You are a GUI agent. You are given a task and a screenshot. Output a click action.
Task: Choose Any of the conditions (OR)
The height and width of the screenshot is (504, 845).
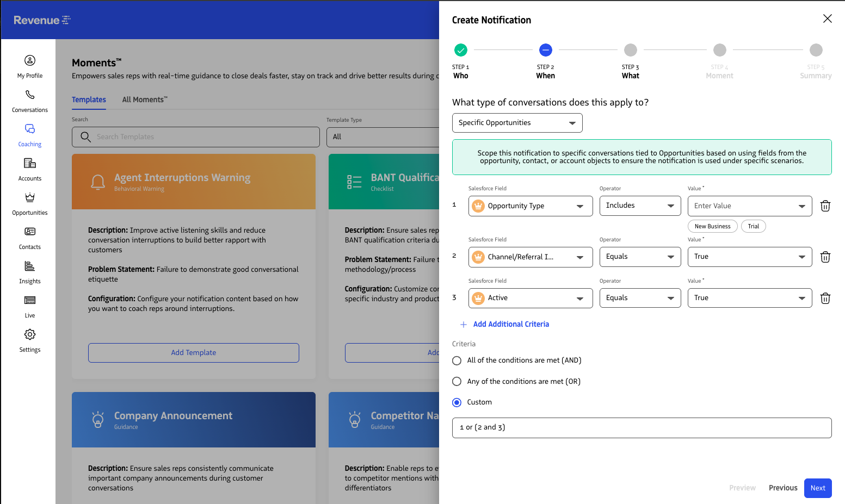point(457,382)
